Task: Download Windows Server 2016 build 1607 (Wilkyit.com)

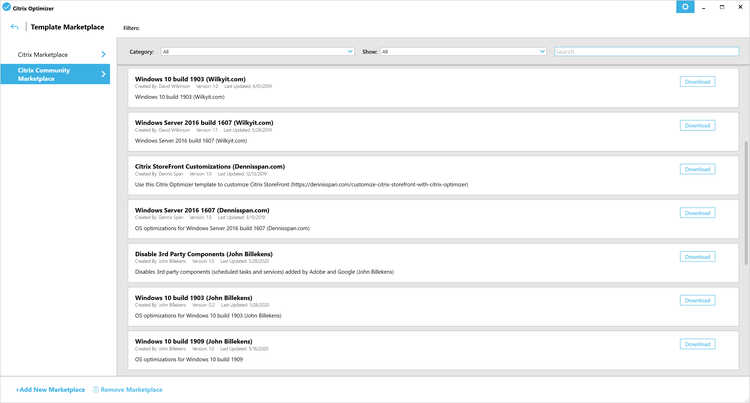Action: click(x=697, y=125)
